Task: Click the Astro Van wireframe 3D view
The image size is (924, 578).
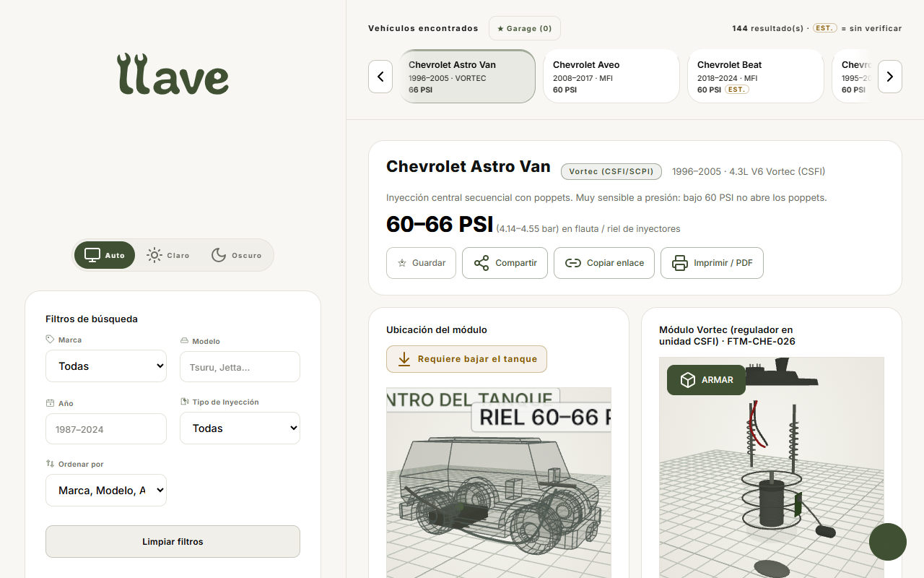Action: click(x=499, y=483)
